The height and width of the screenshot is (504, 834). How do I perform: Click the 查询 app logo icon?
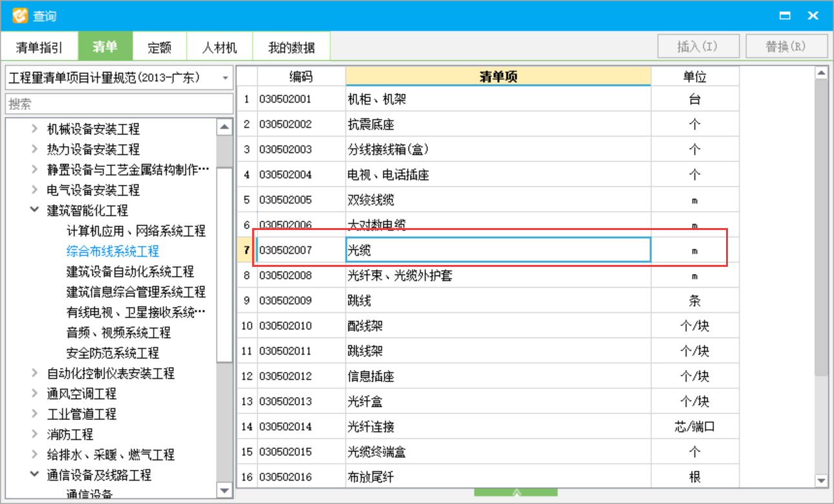click(x=20, y=16)
